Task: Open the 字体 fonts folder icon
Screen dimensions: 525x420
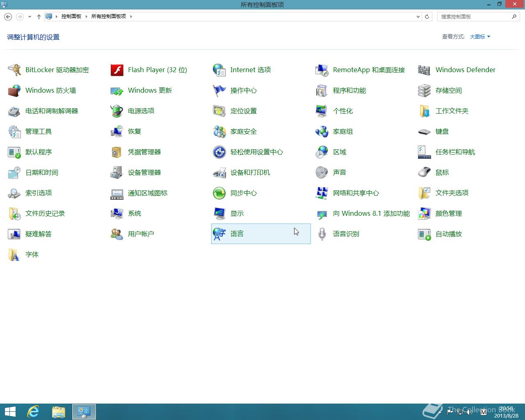Action: click(14, 254)
